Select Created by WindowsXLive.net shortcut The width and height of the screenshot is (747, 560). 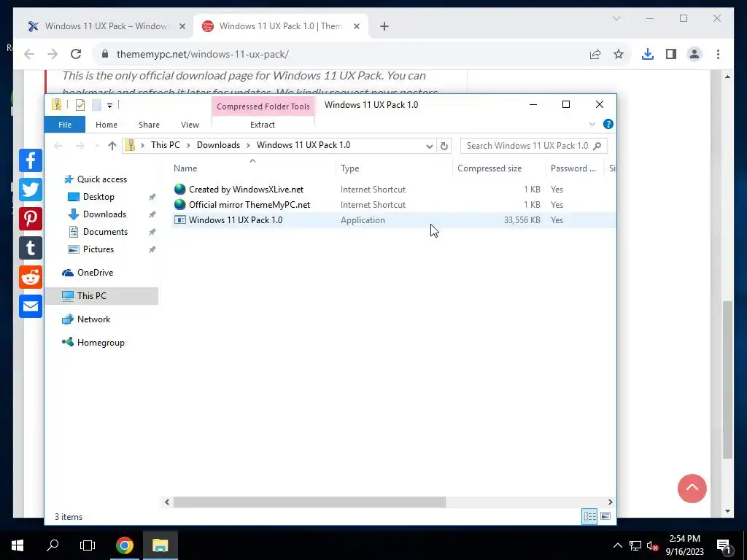(x=246, y=190)
